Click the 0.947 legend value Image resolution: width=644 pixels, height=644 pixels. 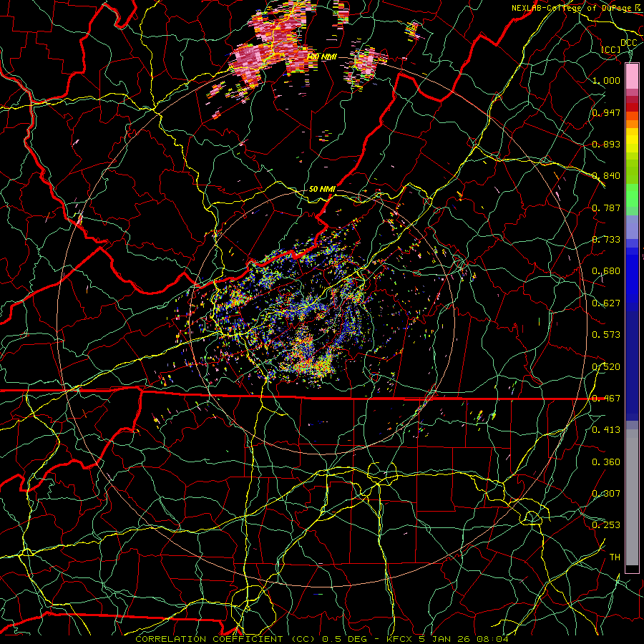[606, 112]
